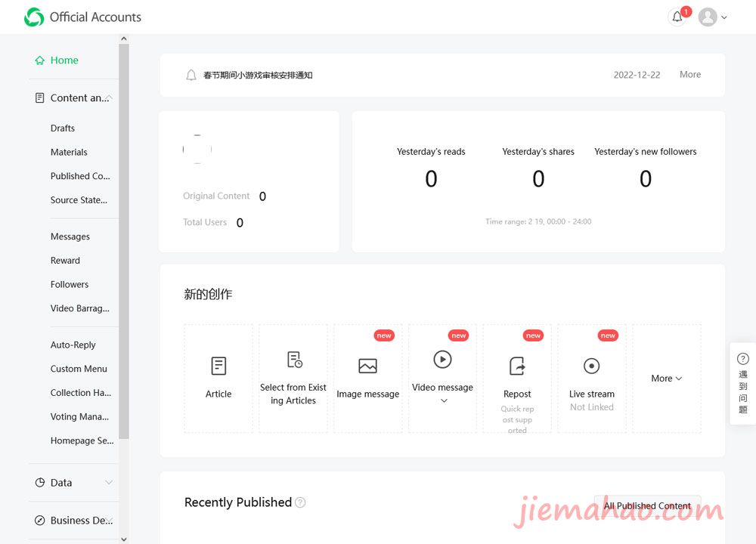Viewport: 756px width, 544px height.
Task: Open the notification bell with red badge
Action: 678,17
